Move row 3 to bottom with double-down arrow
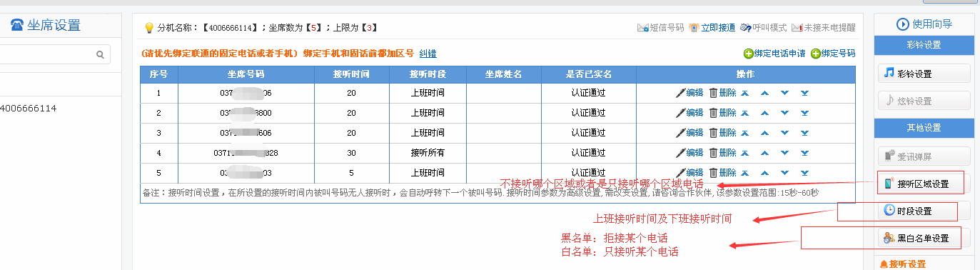 pos(804,133)
